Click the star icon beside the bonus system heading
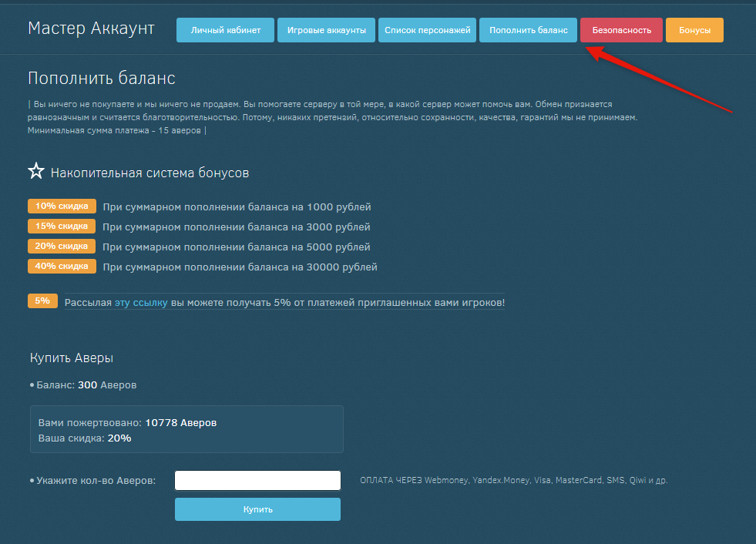 point(36,172)
